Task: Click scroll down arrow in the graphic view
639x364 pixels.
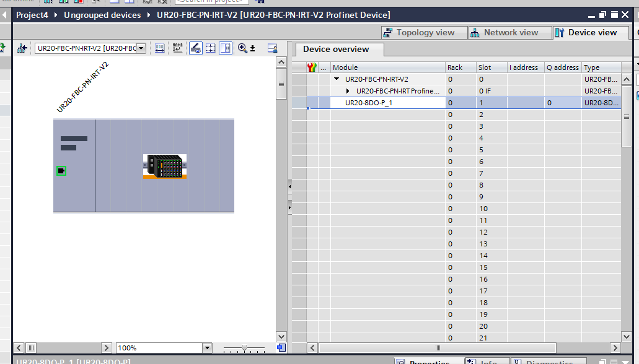Action: pyautogui.click(x=281, y=337)
